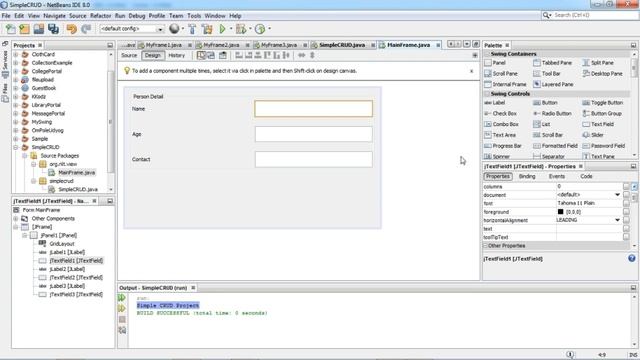640x360 pixels.
Task: Click the Profile Project toolbar icon
Action: (x=260, y=29)
